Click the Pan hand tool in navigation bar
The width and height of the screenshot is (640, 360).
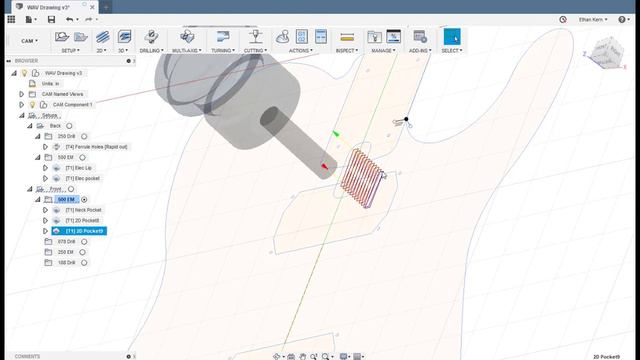[x=302, y=356]
